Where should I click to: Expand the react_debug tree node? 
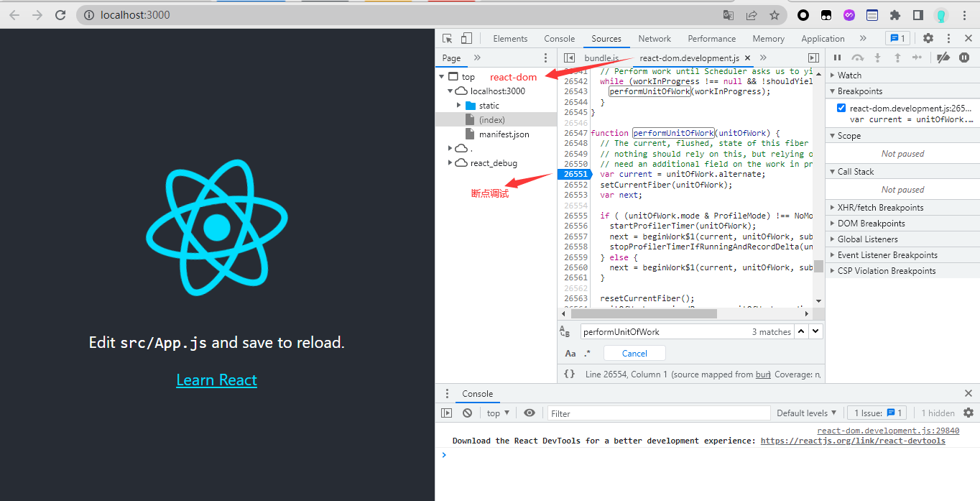(x=450, y=163)
